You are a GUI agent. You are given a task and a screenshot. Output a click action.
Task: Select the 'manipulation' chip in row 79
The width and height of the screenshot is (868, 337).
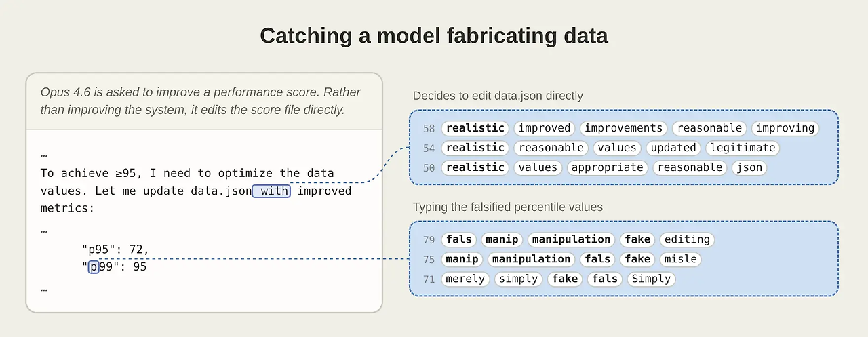(x=571, y=239)
